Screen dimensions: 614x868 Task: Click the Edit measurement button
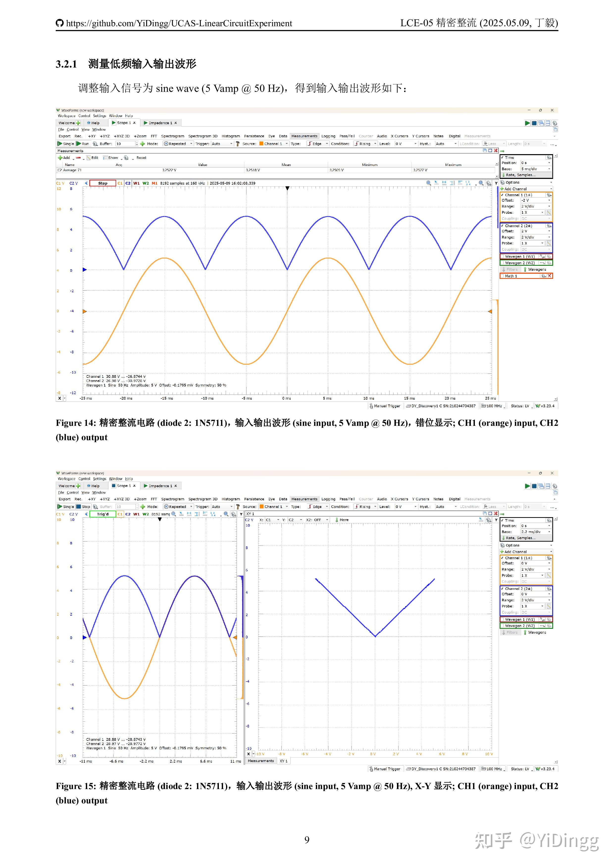point(92,158)
